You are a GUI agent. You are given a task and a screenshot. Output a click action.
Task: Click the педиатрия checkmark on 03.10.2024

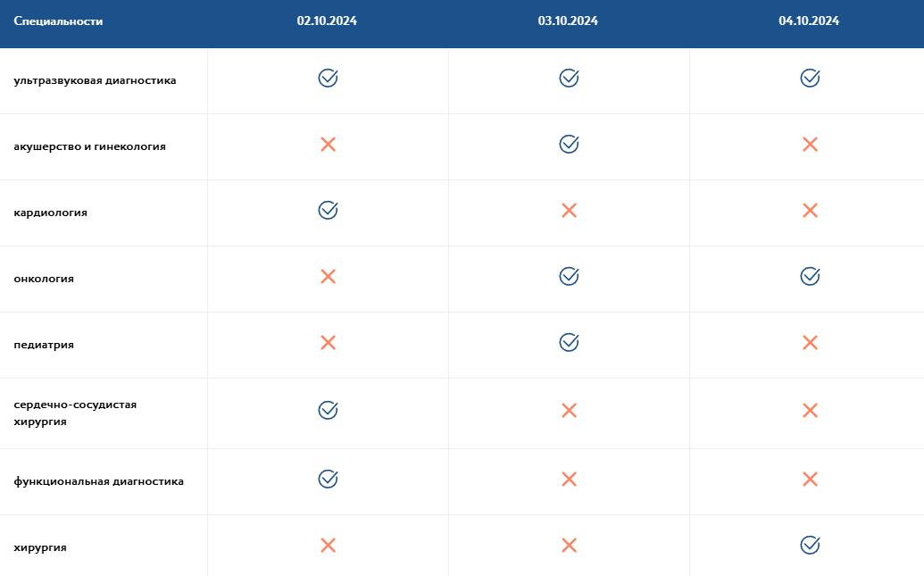pyautogui.click(x=569, y=342)
